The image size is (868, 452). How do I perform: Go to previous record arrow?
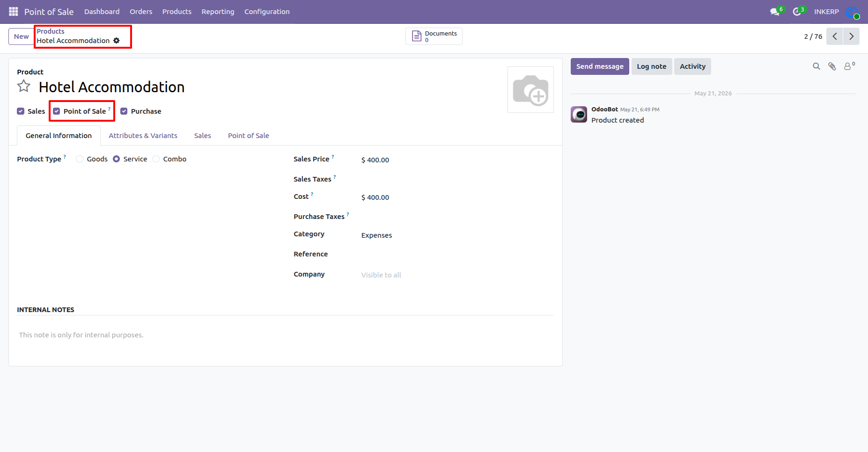click(835, 36)
